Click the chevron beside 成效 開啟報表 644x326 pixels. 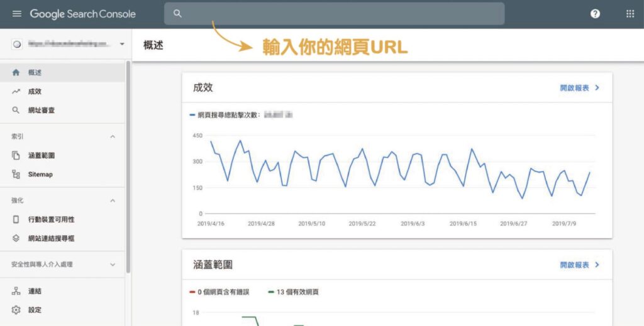pos(597,88)
